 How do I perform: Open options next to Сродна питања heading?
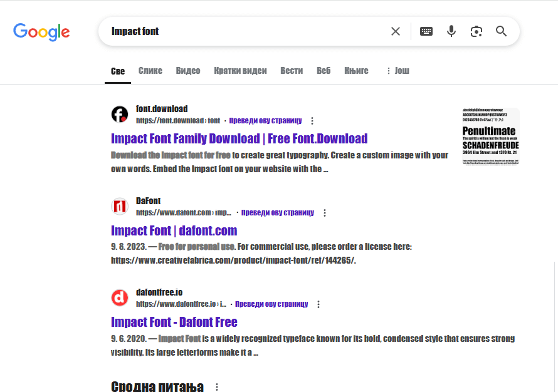[217, 387]
